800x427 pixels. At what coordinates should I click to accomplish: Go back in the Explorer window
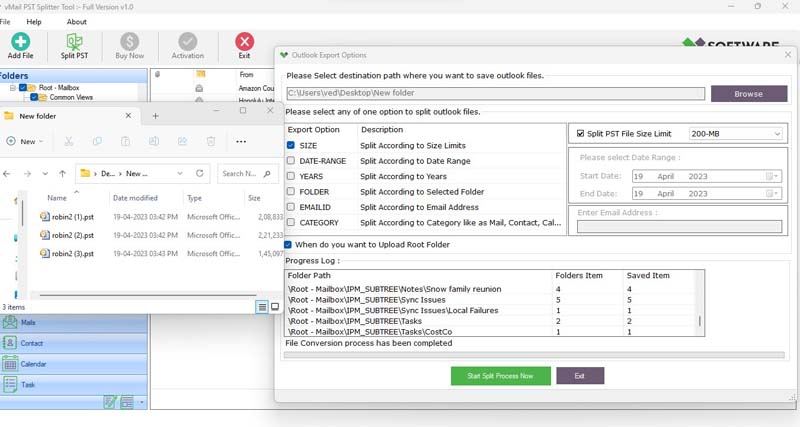coord(7,173)
